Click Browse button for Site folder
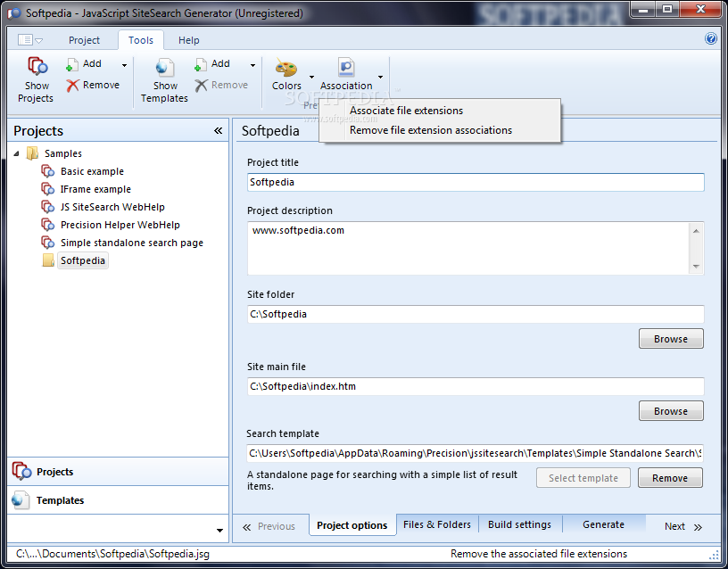 coord(671,339)
